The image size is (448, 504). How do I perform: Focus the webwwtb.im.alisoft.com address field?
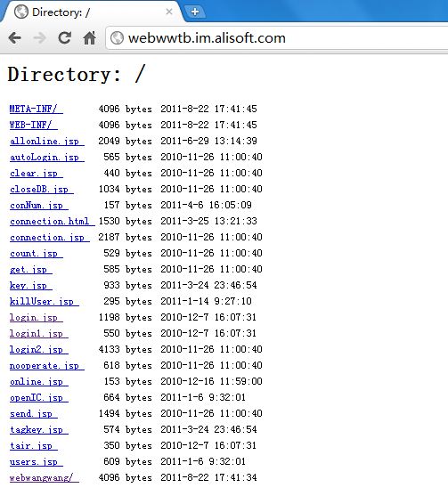point(277,38)
